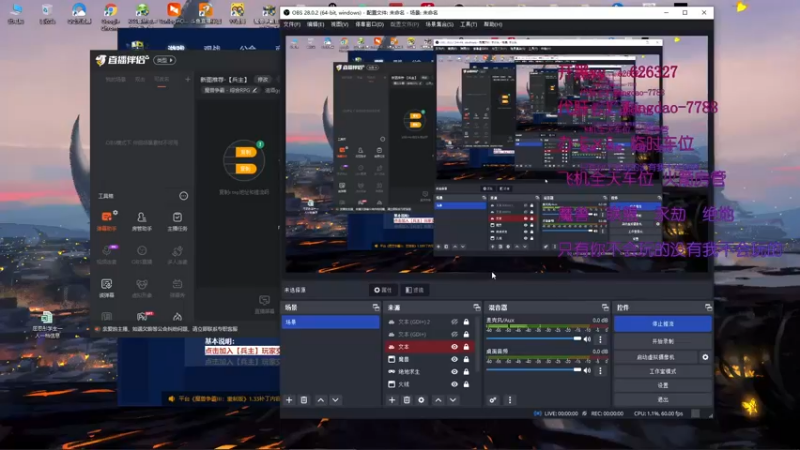Open 读弹幕 tool in streaming companion

coord(107,287)
